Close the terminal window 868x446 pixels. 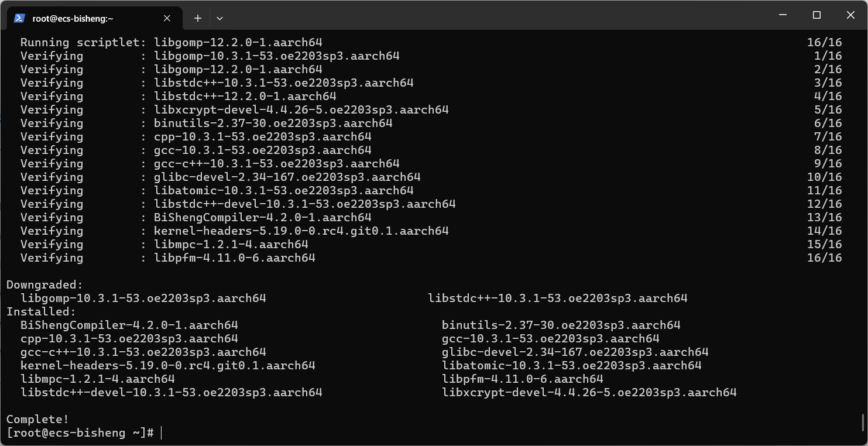[850, 15]
